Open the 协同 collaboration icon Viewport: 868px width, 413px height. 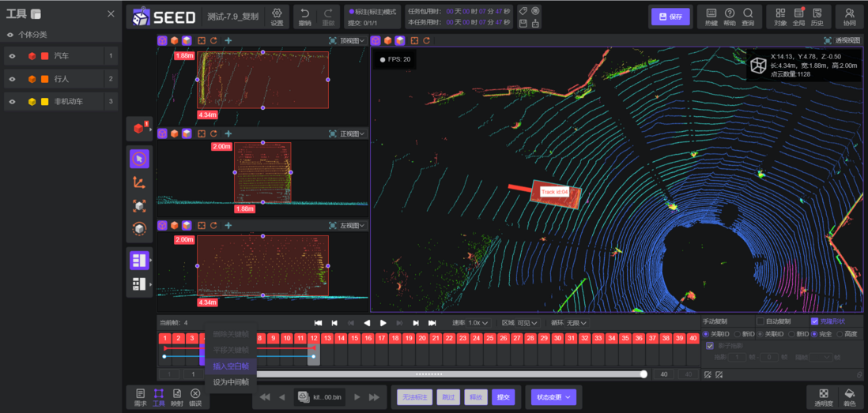pos(848,13)
